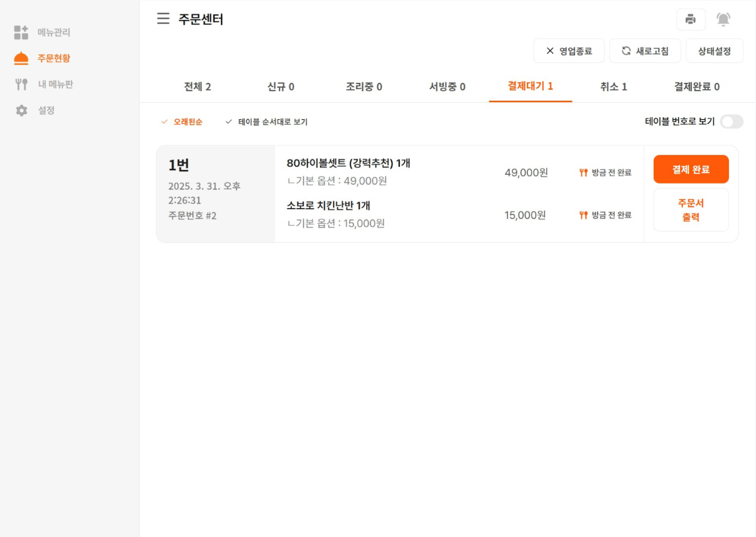Screen dimensions: 756x537
Task: Click the 주문현황 cloche icon
Action: [x=21, y=58]
